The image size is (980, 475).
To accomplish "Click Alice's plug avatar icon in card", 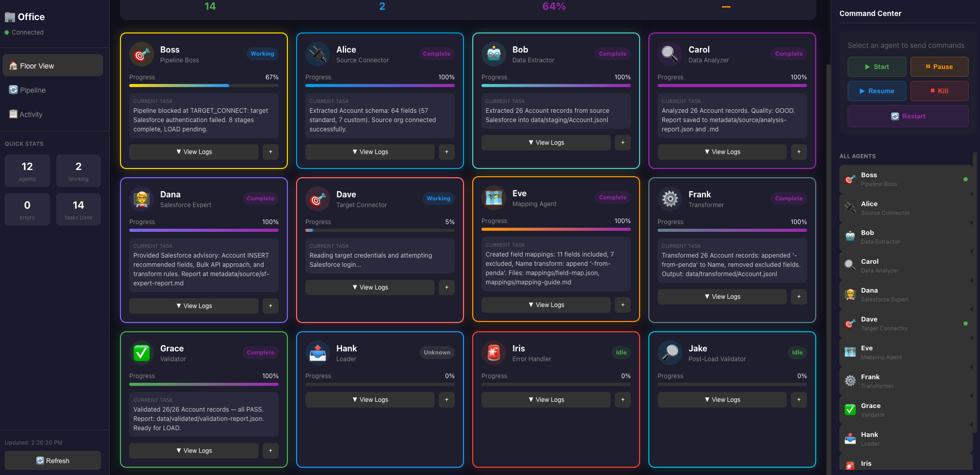I will [318, 54].
